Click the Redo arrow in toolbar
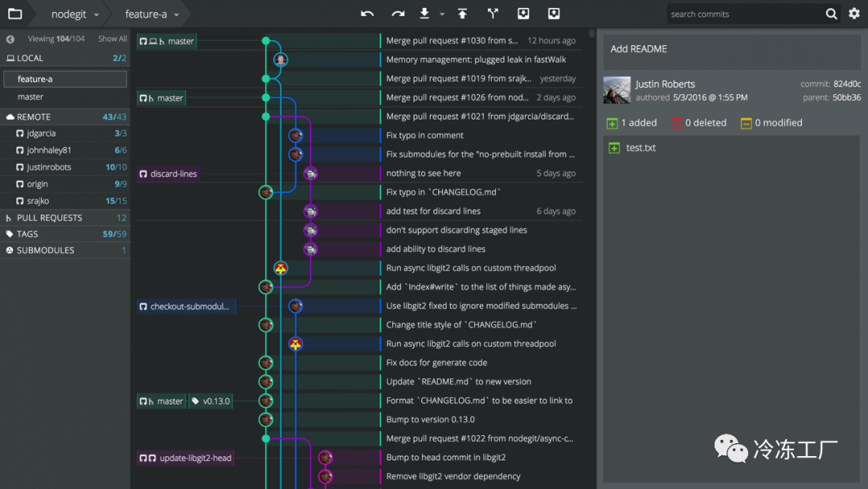Image resolution: width=868 pixels, height=489 pixels. 398,14
